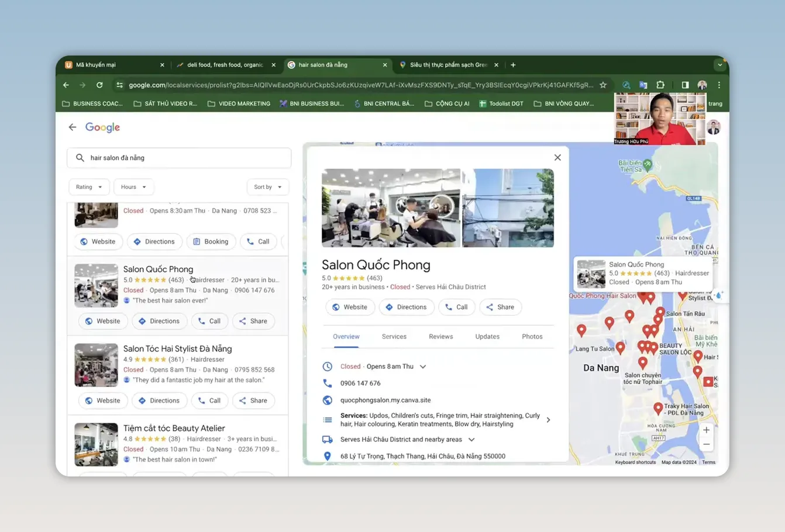Click the Salon Tóc Hai Stylist listing thumbnail
This screenshot has height=532, width=785.
[97, 365]
